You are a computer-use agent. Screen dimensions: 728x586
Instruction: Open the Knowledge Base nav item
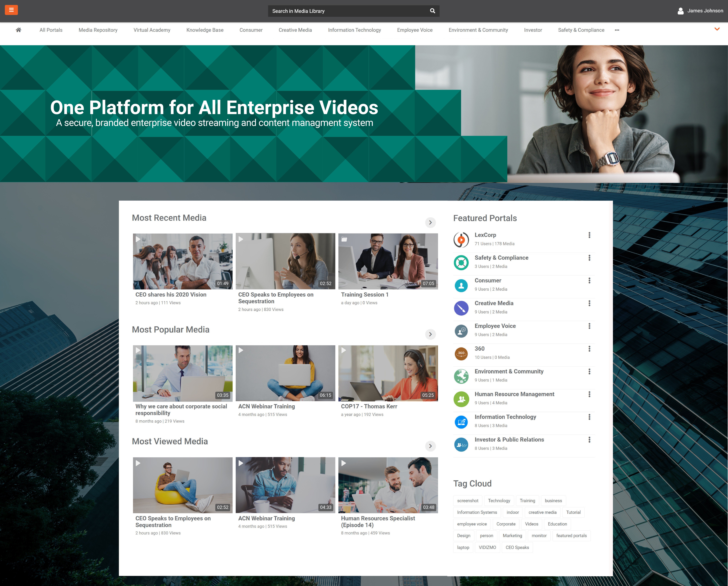coord(205,30)
